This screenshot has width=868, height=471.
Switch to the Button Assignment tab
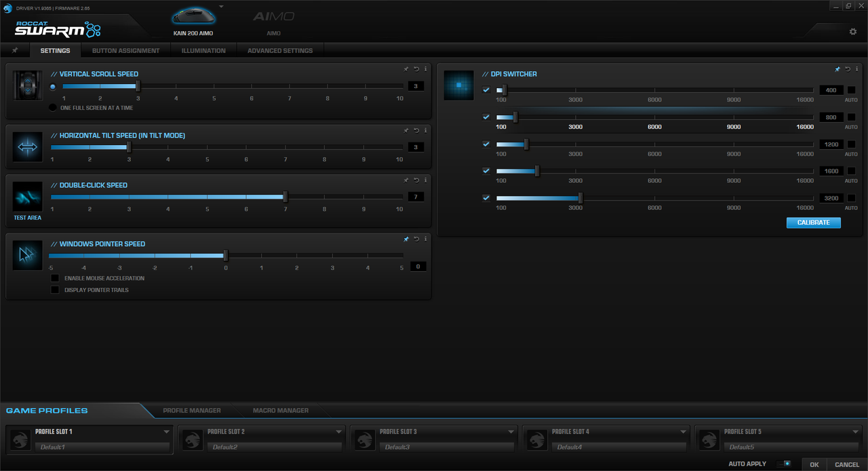125,51
